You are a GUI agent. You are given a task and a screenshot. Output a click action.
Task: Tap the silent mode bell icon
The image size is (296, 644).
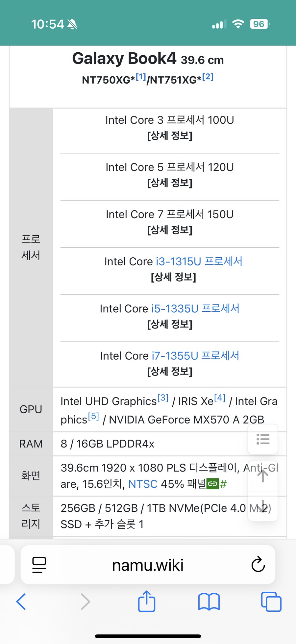72,24
